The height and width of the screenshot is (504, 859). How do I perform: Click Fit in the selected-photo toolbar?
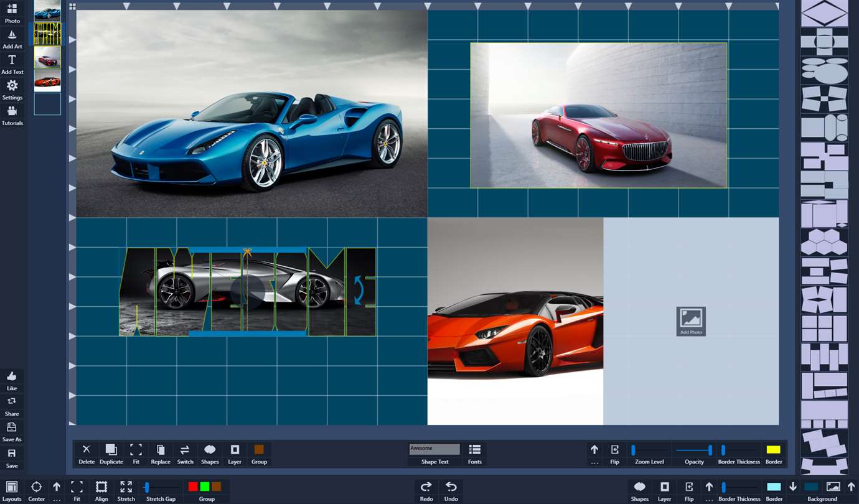(x=136, y=454)
